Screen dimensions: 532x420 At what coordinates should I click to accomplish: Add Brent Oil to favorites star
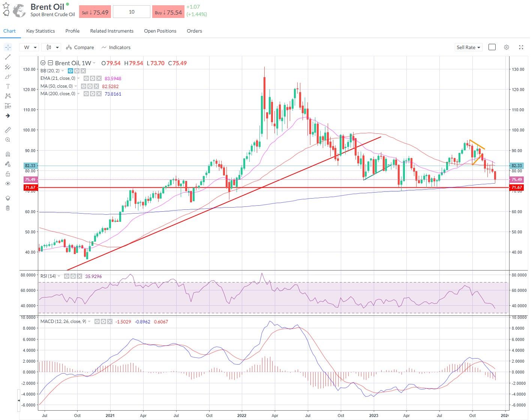coord(6,5)
